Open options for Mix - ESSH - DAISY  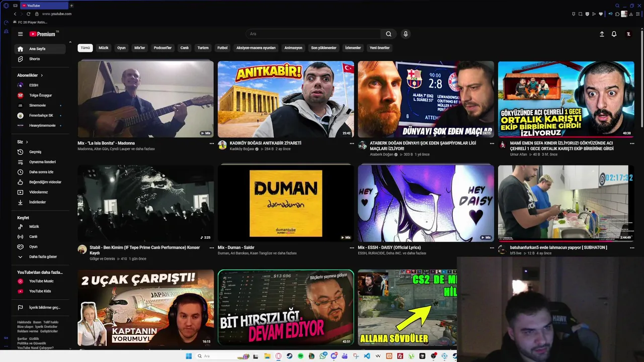click(x=492, y=247)
